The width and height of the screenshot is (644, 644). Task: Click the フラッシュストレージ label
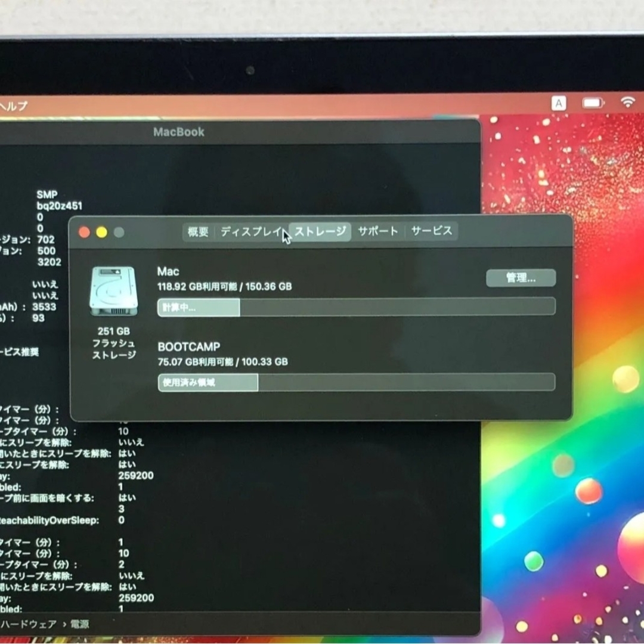(114, 349)
